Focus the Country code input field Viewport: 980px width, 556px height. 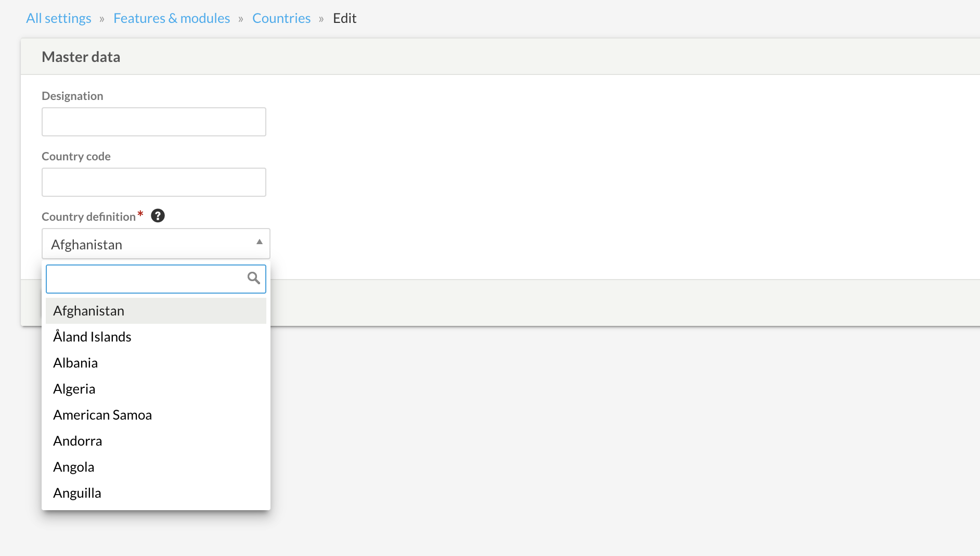click(x=154, y=182)
